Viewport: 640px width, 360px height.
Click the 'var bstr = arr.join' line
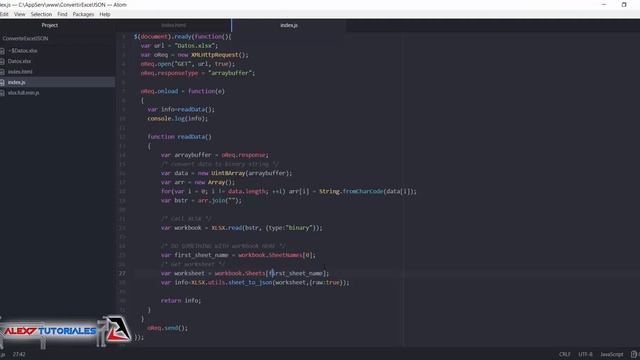point(201,200)
